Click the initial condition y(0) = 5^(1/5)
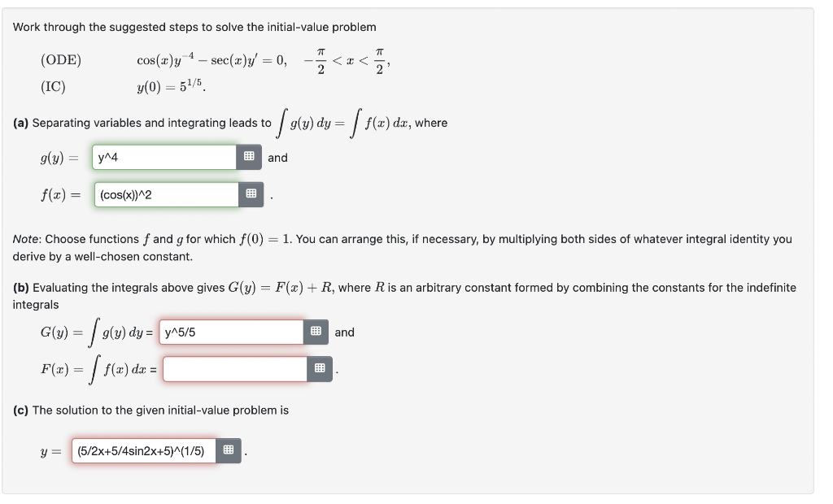Screen dimensions: 833x504 [168, 84]
